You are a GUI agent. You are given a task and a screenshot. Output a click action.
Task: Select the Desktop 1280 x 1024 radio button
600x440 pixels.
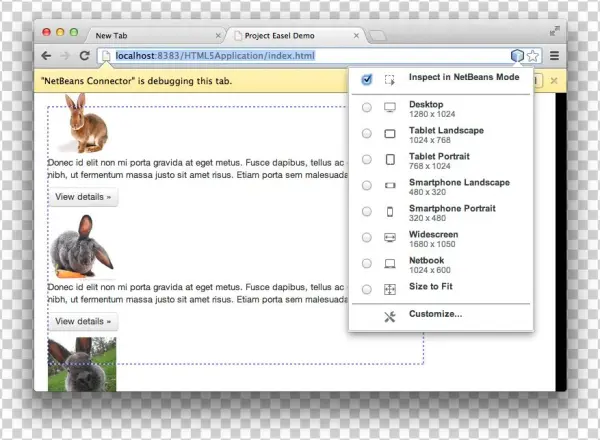coord(367,108)
